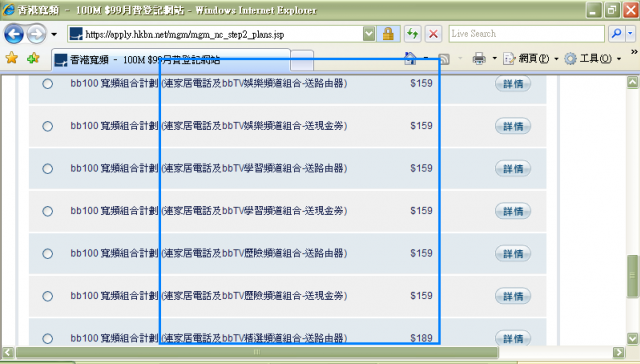Click inside the Live Search box
Viewport: 640px width, 364px height.
click(526, 34)
